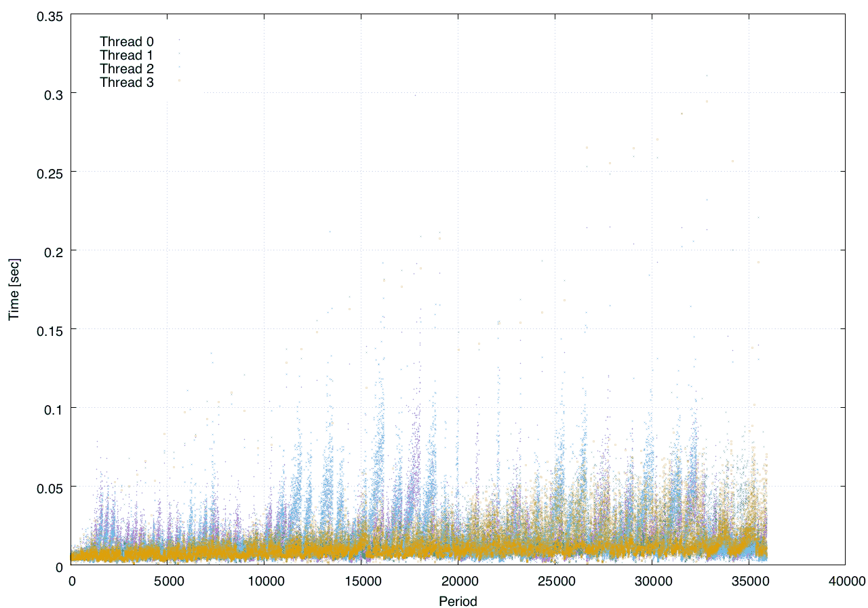This screenshot has height=608, width=868.
Task: Click the 35000 x-axis tick label
Action: point(749,581)
